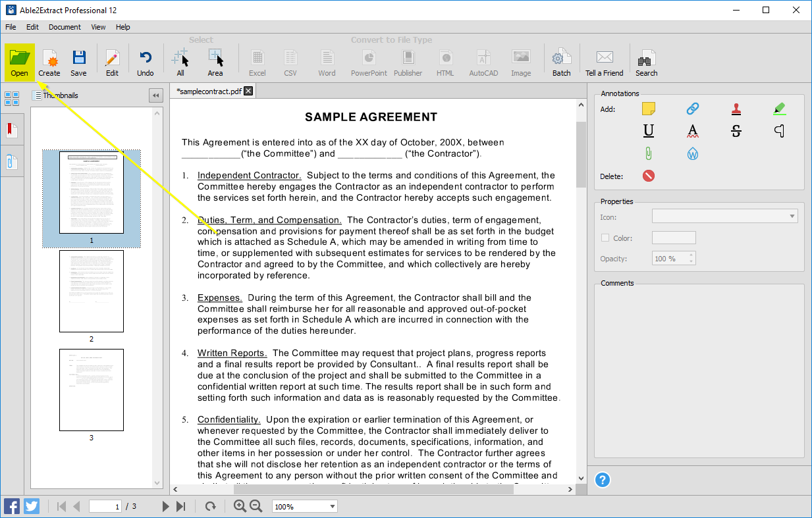The image size is (812, 518).
Task: Add a squiggly underline annotation
Action: (692, 131)
